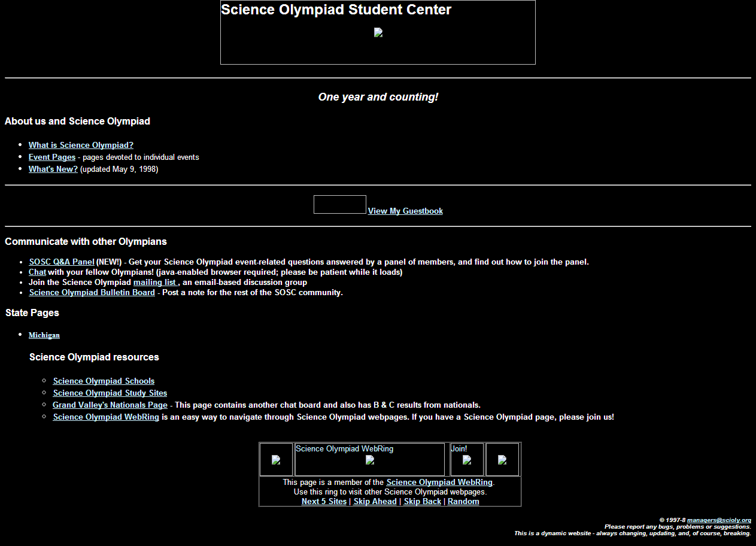This screenshot has width=756, height=546.
Task: Open Chat with fellow Olympians
Action: [37, 272]
